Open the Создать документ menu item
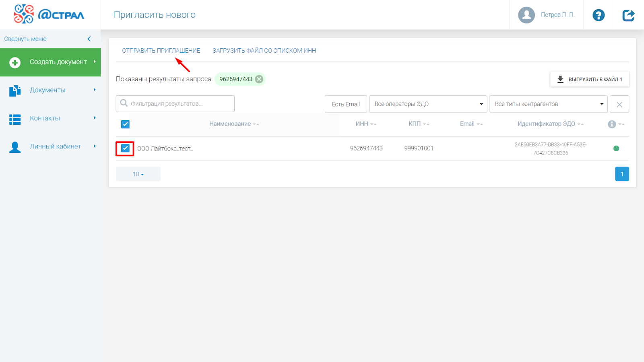Viewport: 644px width, 362px height. pos(50,62)
